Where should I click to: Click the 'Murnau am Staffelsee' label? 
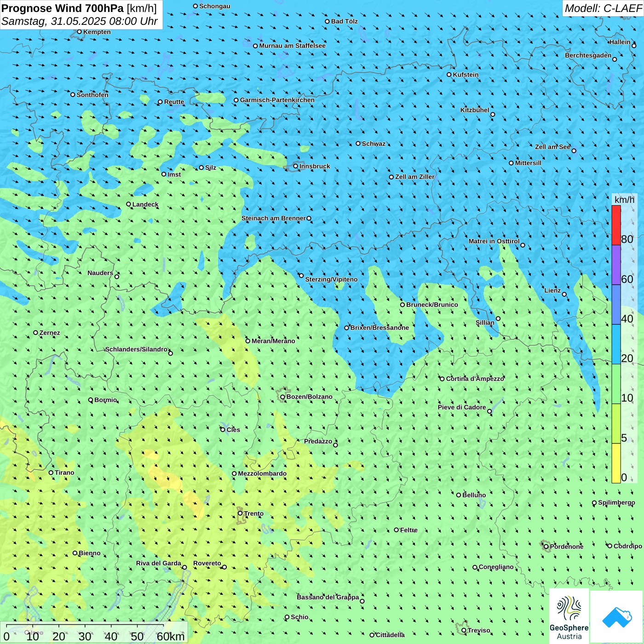(292, 46)
